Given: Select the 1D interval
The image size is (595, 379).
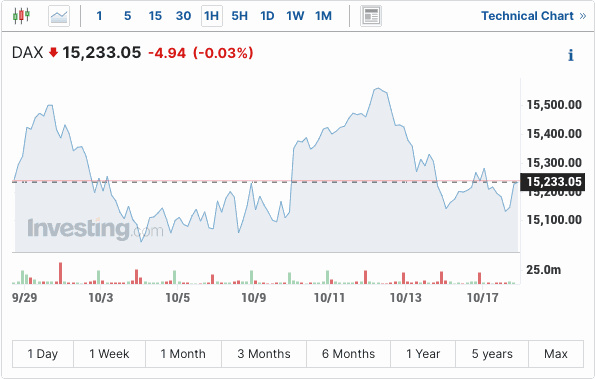Looking at the screenshot, I should [x=267, y=16].
